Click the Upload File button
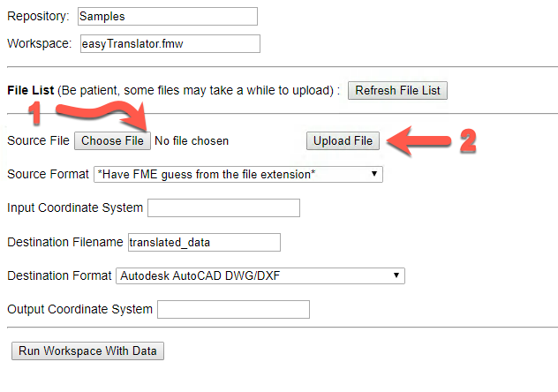Screen dimensions: 558x392 pyautogui.click(x=343, y=141)
